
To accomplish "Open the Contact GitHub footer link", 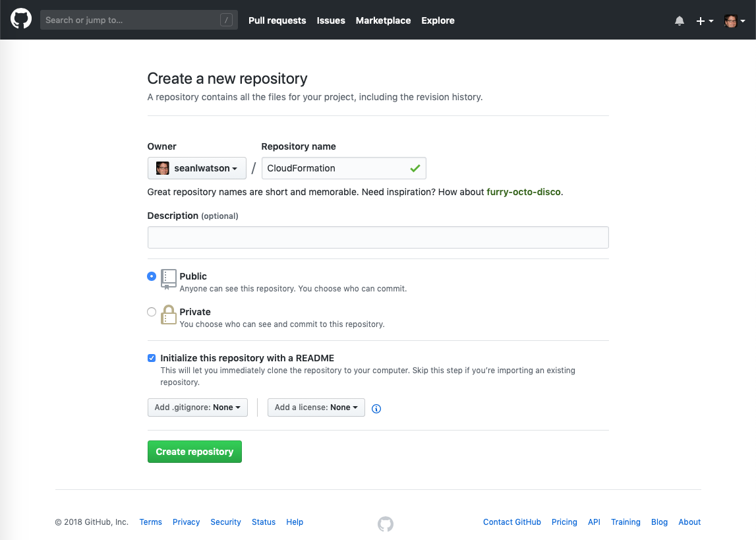I will coord(512,522).
